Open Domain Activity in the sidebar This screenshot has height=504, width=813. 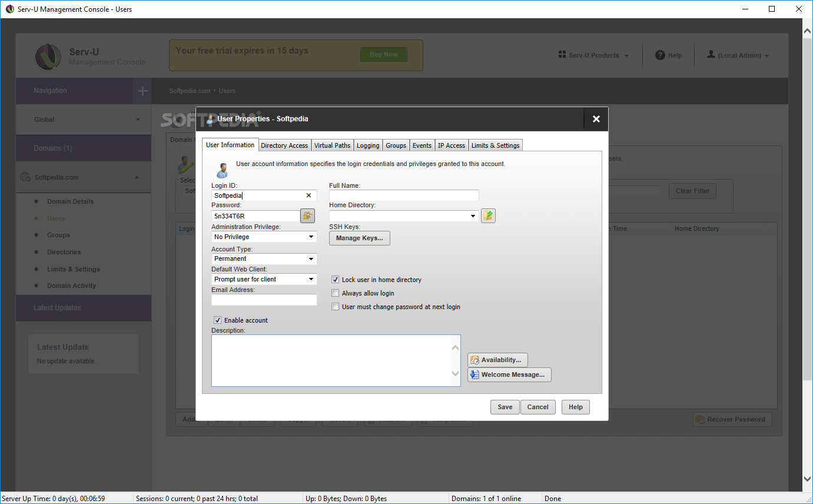(x=71, y=286)
